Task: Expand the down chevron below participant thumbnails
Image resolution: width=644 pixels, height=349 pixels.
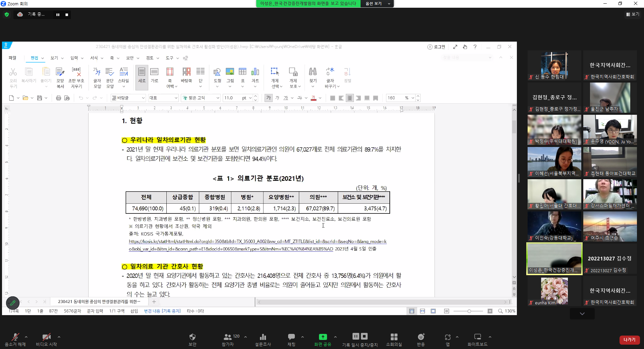Action: [x=582, y=314]
